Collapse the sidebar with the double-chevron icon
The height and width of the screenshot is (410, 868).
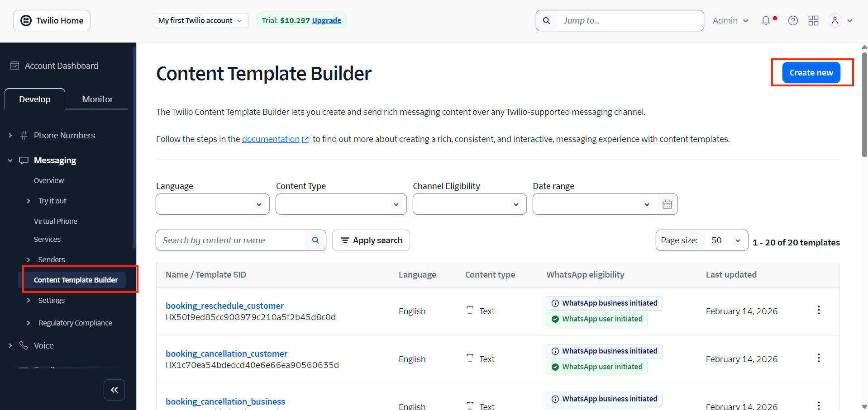click(114, 390)
